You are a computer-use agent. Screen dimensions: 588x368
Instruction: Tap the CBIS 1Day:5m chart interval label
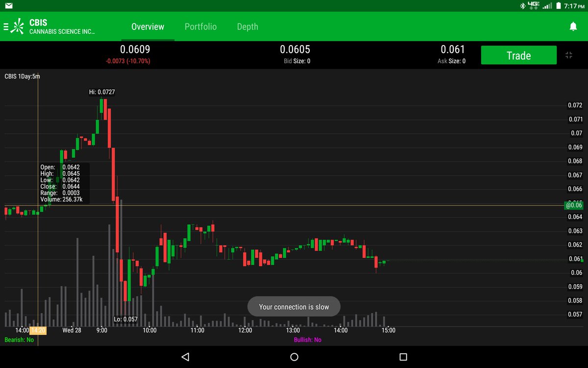click(x=22, y=76)
